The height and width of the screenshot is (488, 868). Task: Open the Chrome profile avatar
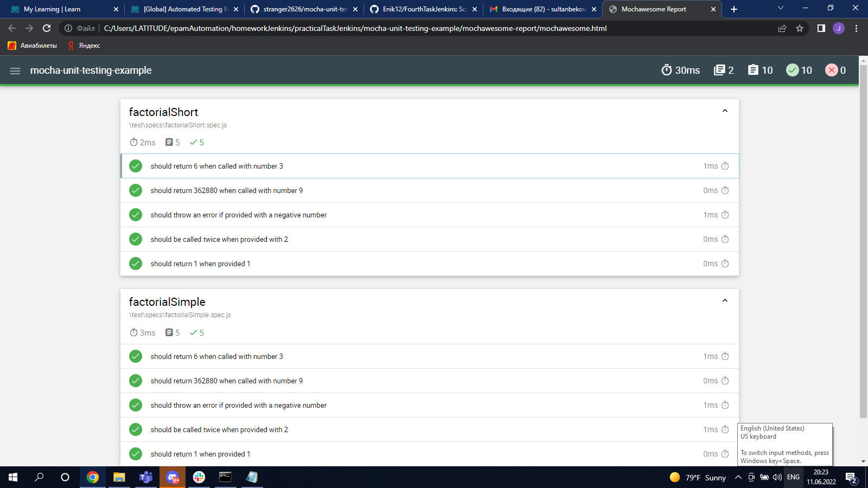[x=839, y=28]
